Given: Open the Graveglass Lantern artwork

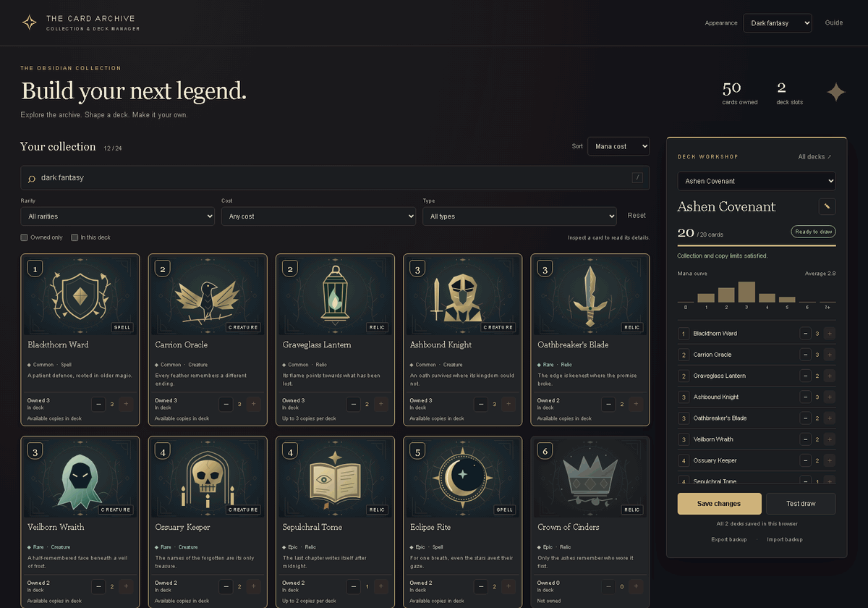Looking at the screenshot, I should tap(335, 295).
